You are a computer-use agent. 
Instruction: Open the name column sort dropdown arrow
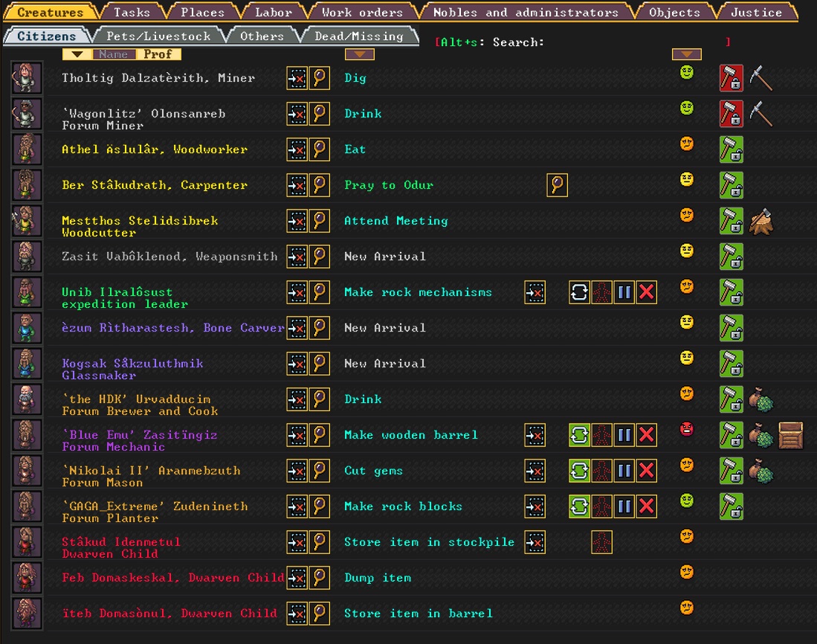tap(77, 54)
